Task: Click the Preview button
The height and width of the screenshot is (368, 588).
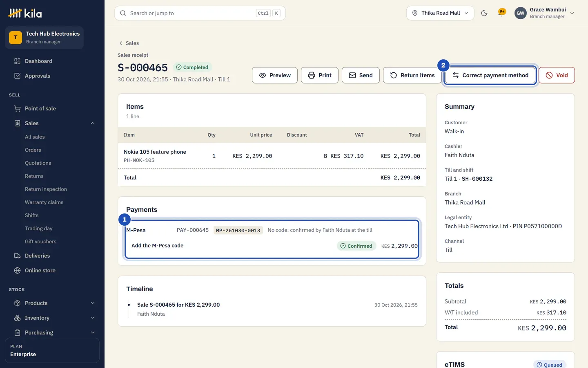Action: tap(275, 75)
